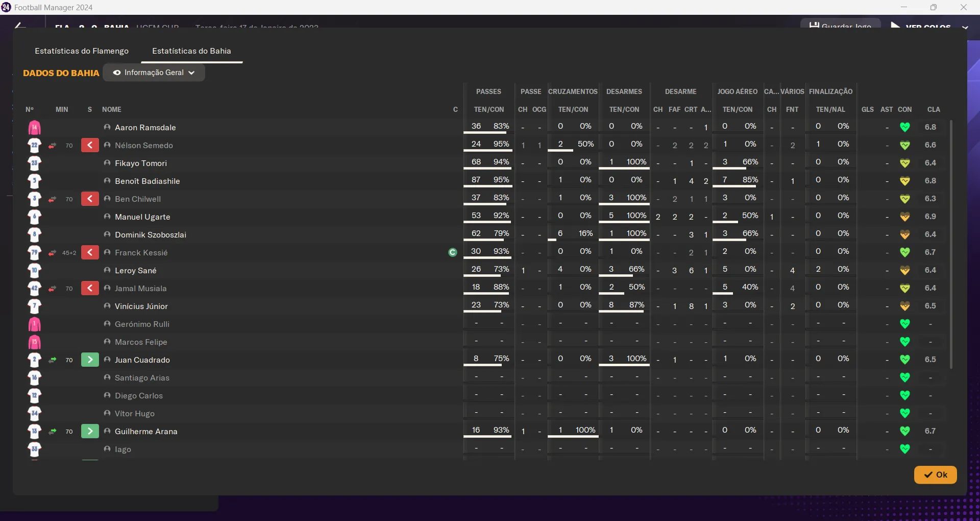Open Vitor Hugo's player profile
The width and height of the screenshot is (980, 521).
pyautogui.click(x=134, y=414)
